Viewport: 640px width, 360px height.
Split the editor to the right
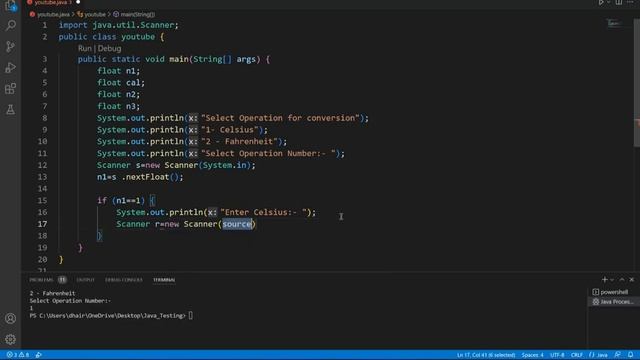pos(619,2)
